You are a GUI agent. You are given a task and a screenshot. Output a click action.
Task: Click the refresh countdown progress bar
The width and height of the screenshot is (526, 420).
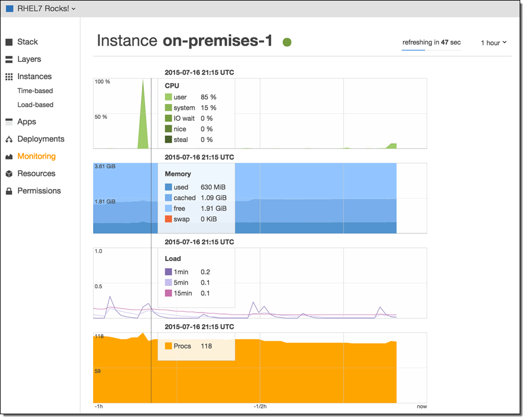431,50
